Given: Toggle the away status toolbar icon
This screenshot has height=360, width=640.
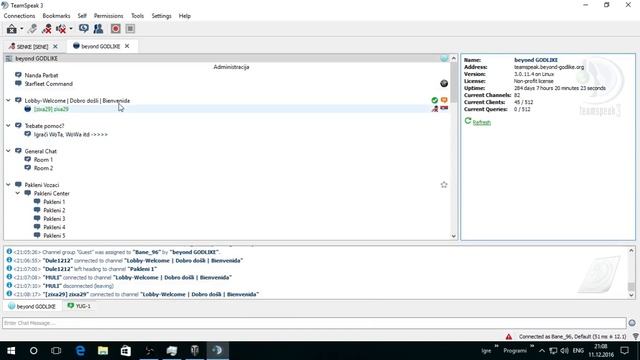Looking at the screenshot, I should tap(11, 29).
